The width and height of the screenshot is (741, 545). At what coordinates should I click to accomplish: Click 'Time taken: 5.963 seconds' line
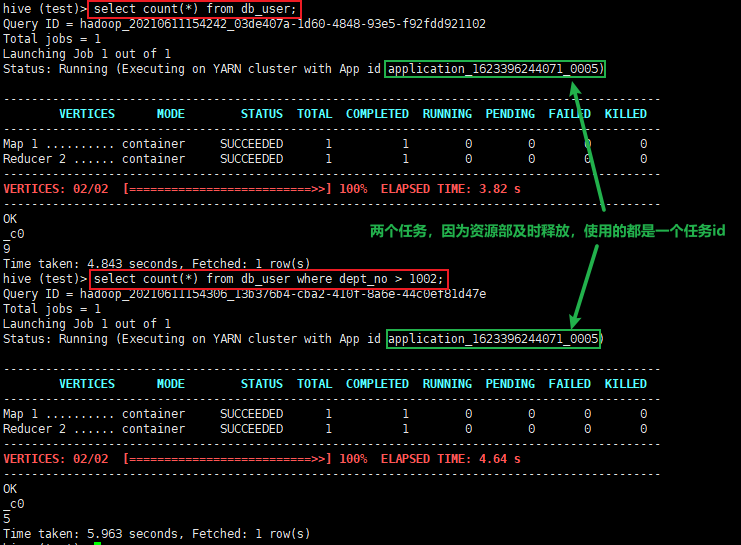(x=156, y=533)
